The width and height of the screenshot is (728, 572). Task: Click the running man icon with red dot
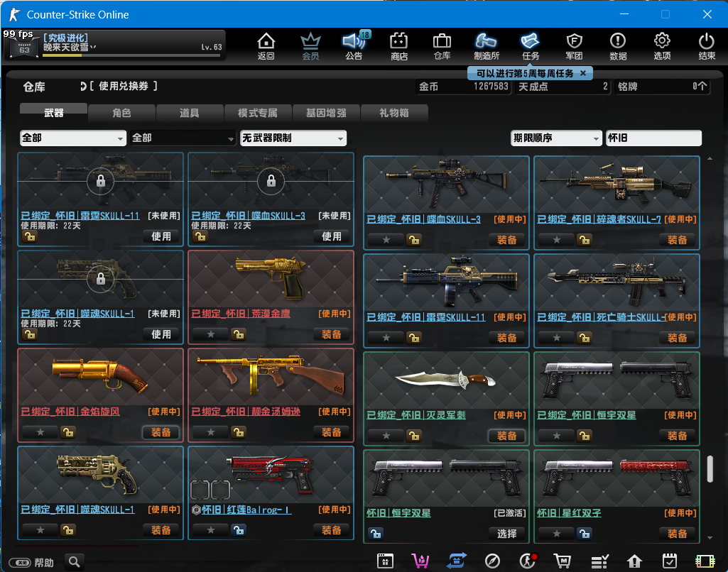pyautogui.click(x=528, y=561)
